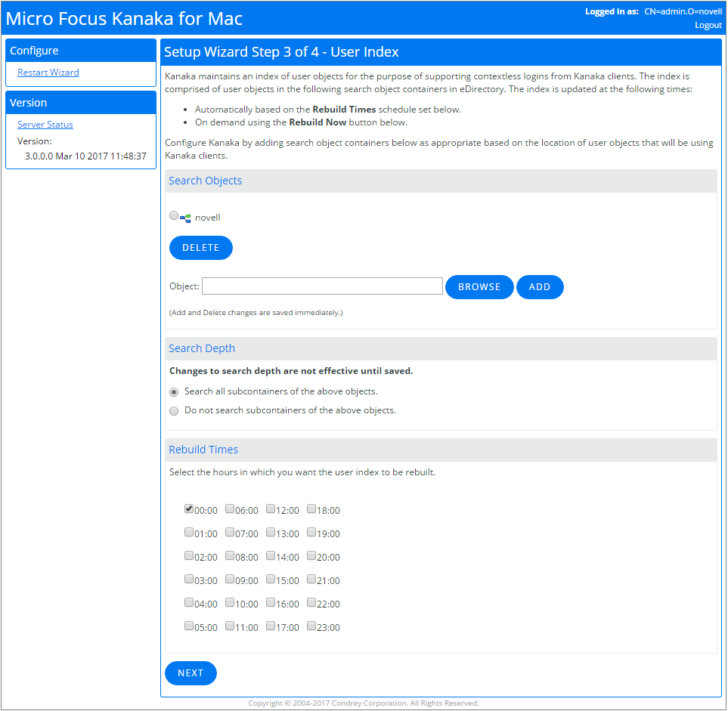This screenshot has width=728, height=711.
Task: Check the 07:00 rebuild hour
Action: [x=229, y=532]
